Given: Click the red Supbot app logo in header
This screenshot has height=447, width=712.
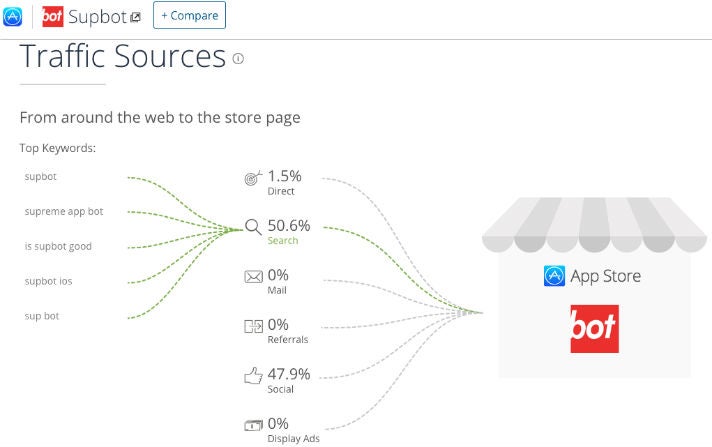Looking at the screenshot, I should click(53, 16).
